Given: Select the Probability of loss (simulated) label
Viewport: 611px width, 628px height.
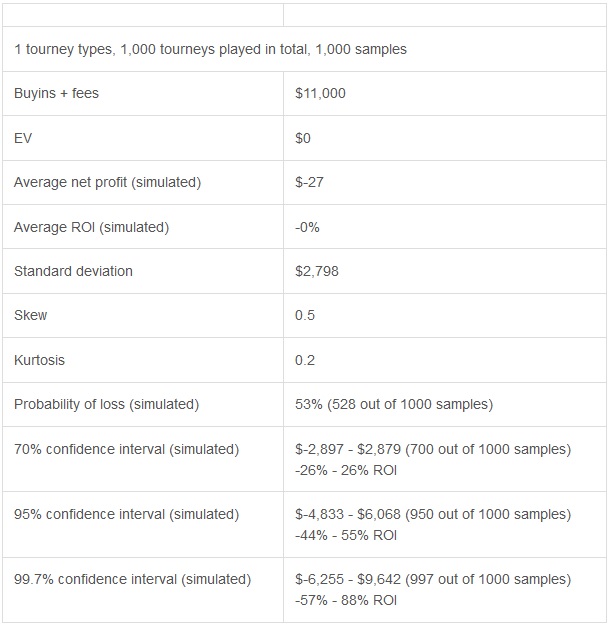Looking at the screenshot, I should point(107,404).
